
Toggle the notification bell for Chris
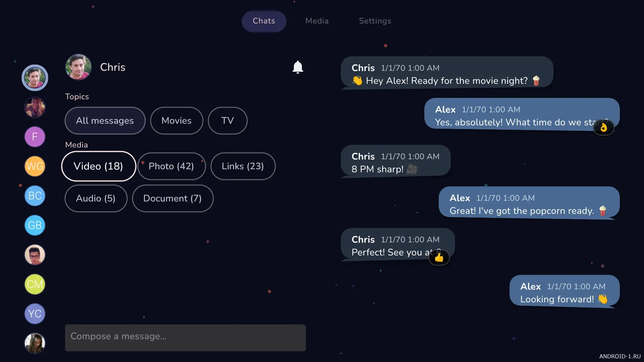pyautogui.click(x=298, y=67)
